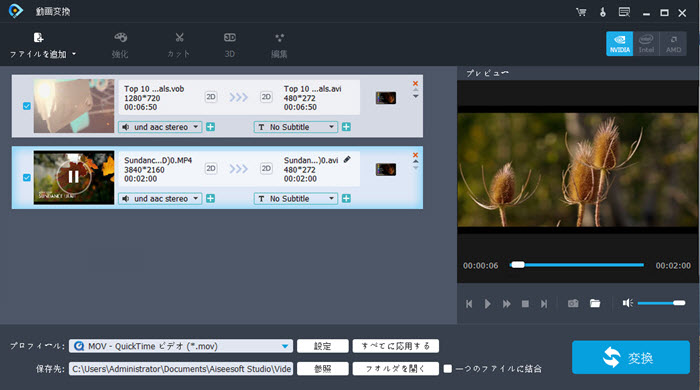The height and width of the screenshot is (390, 700).
Task: Open the feedback menu icon
Action: click(x=624, y=12)
